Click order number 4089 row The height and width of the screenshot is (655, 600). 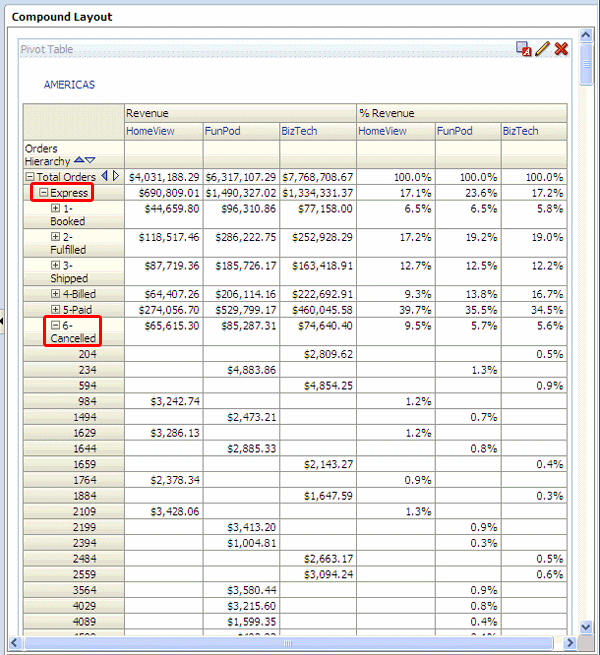(85, 622)
